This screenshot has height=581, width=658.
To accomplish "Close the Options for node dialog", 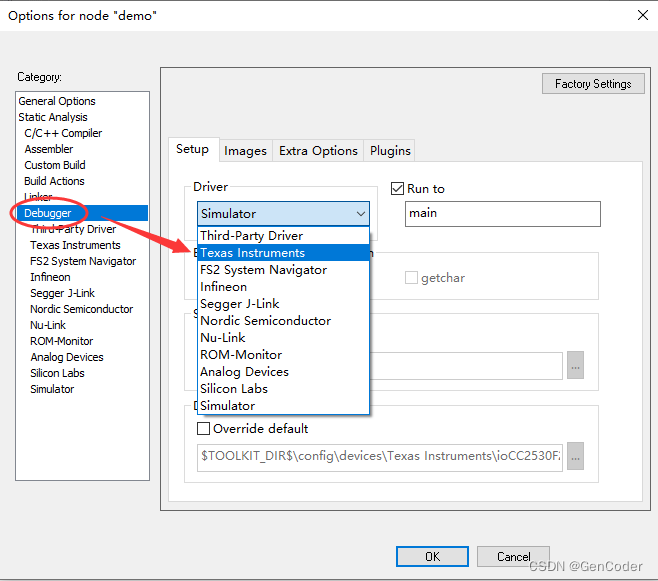I will click(642, 16).
